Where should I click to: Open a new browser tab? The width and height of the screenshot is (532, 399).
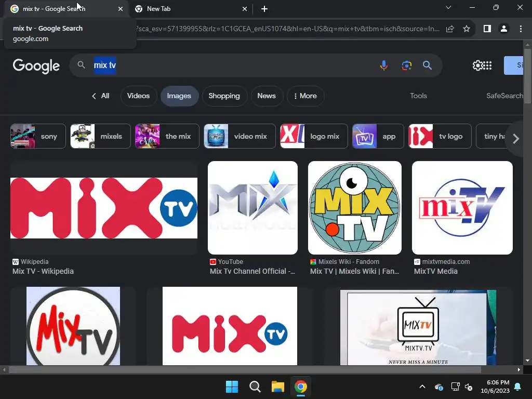264,9
